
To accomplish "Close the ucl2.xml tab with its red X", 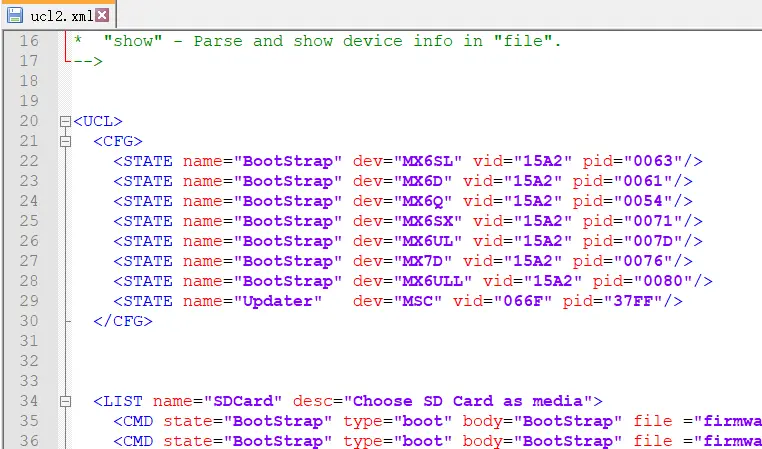I will [102, 15].
